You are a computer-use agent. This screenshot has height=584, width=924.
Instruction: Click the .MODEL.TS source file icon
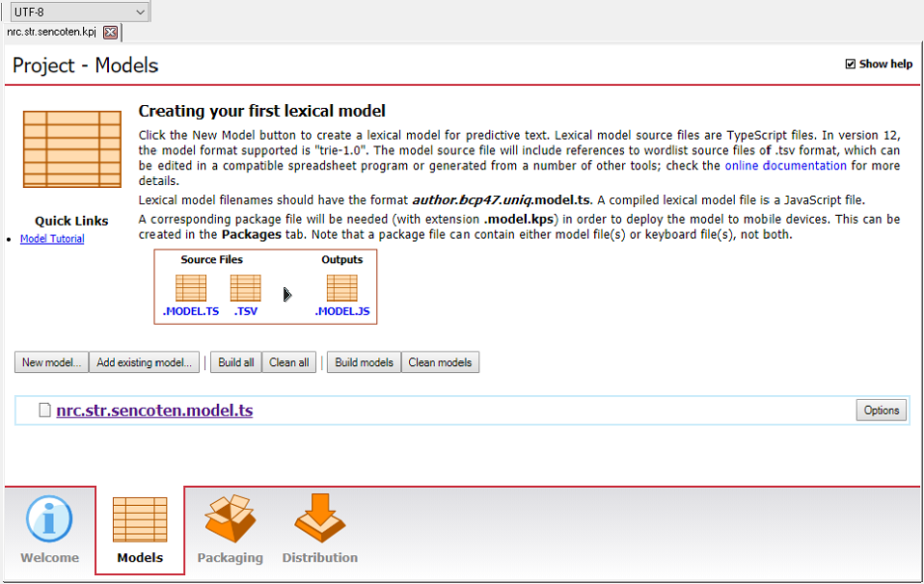[x=191, y=288]
